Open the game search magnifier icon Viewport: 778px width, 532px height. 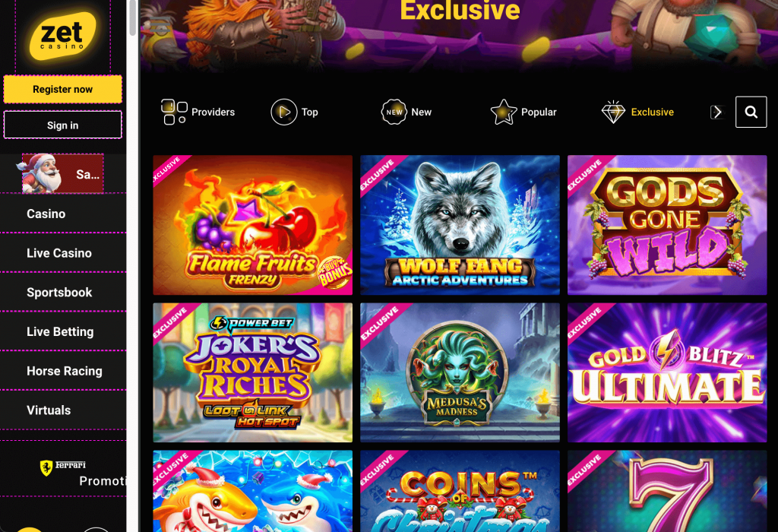click(751, 112)
